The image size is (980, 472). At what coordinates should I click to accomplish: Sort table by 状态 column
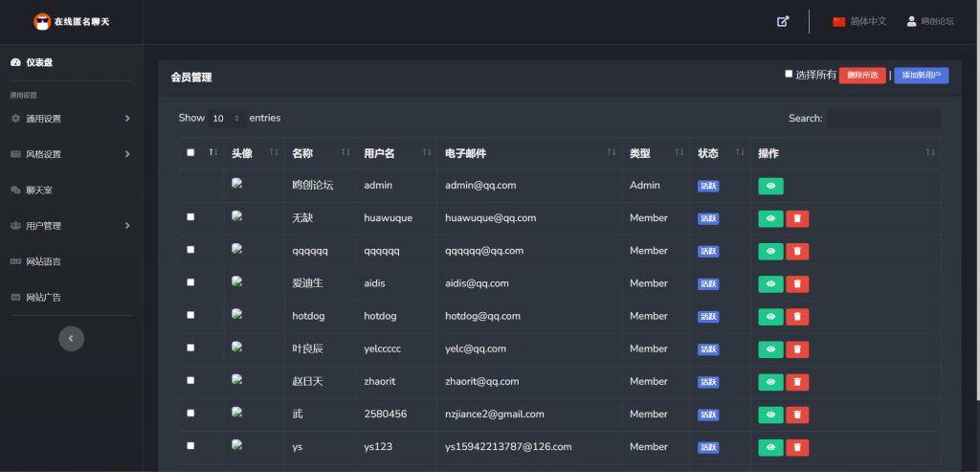(x=721, y=153)
